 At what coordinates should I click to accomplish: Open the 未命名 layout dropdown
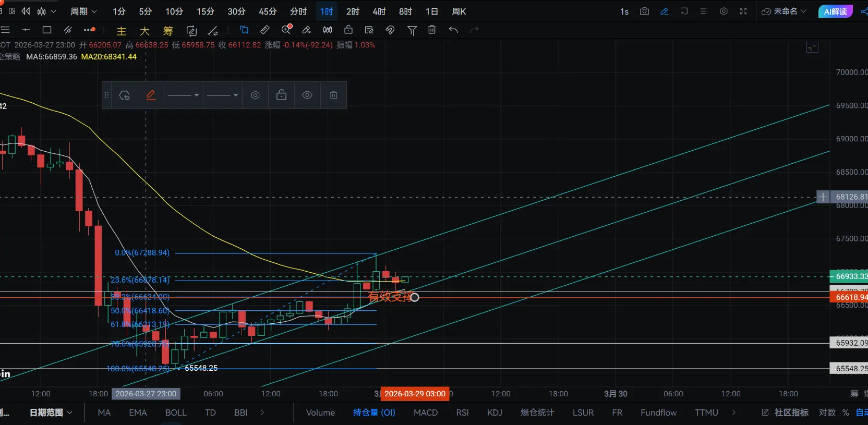pyautogui.click(x=784, y=11)
